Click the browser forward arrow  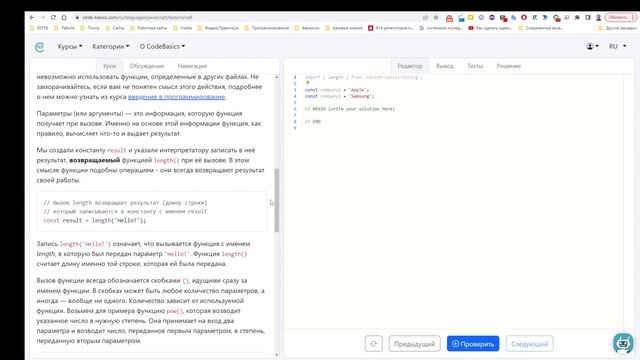coord(42,18)
